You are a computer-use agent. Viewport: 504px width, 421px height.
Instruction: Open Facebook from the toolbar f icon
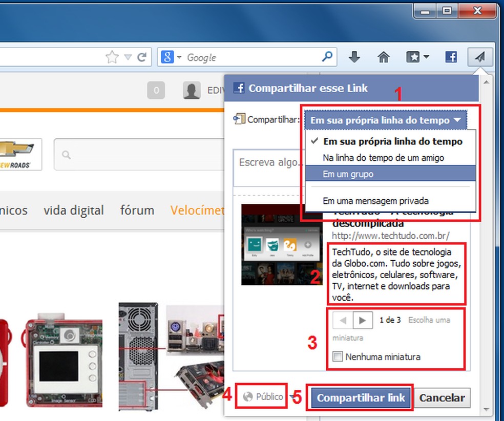click(451, 57)
